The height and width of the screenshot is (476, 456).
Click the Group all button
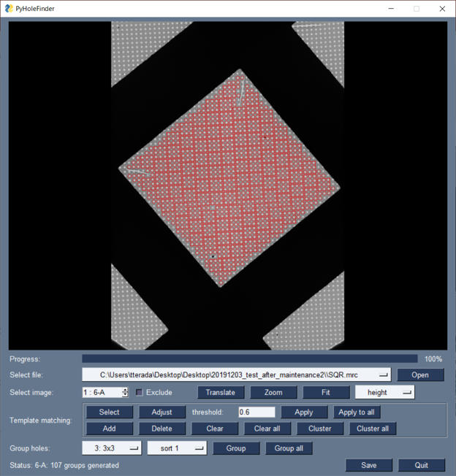pos(289,448)
